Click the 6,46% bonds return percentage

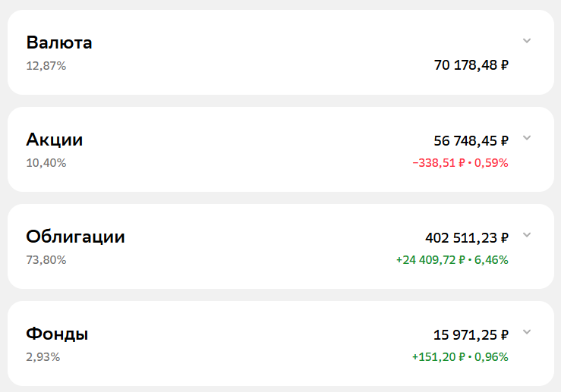tap(491, 260)
